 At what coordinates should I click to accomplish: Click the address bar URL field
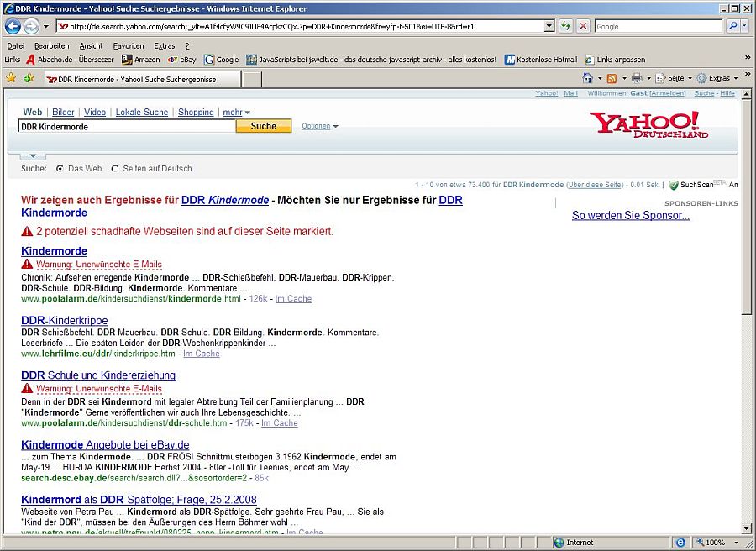300,27
